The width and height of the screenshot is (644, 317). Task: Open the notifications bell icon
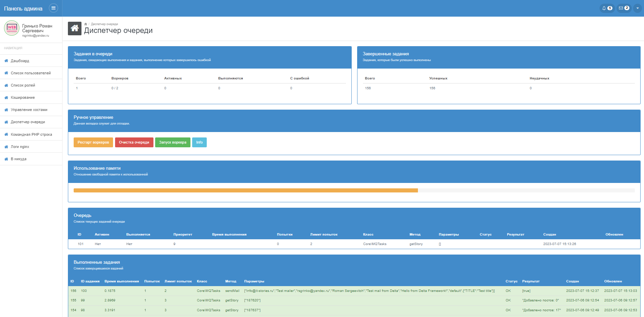tap(607, 8)
